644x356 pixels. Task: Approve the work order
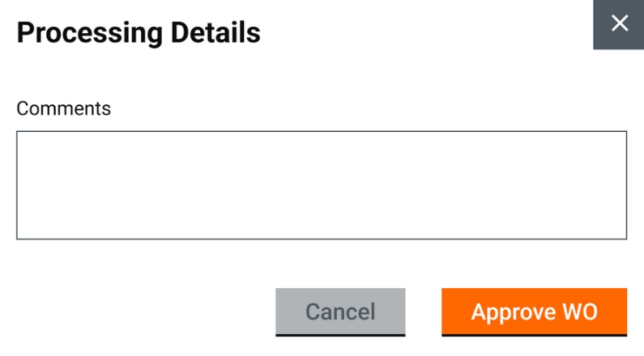534,311
